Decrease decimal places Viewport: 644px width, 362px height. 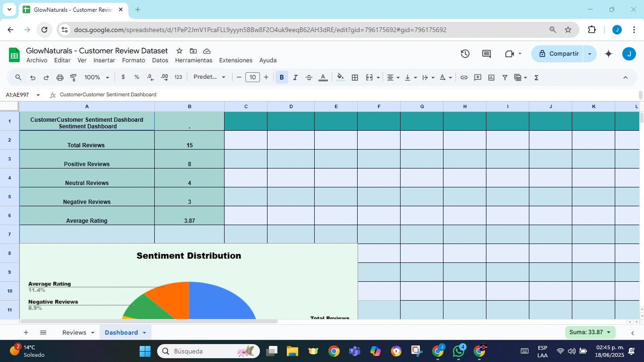click(151, 77)
